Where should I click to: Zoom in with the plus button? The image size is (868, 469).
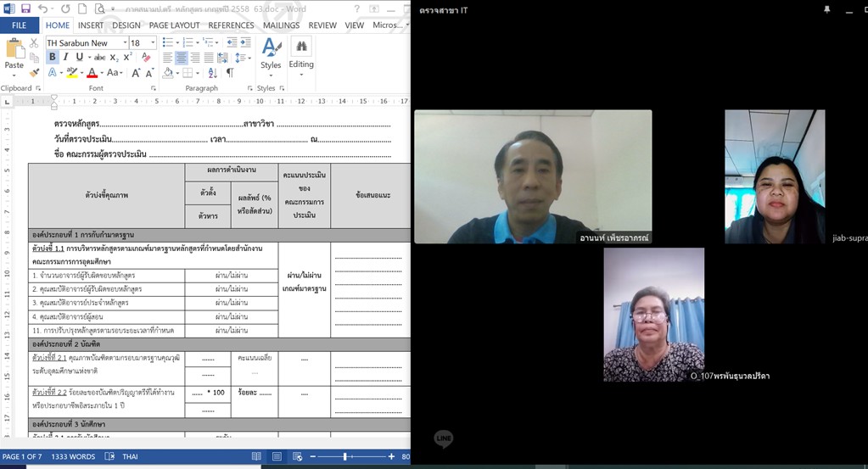[x=391, y=456]
